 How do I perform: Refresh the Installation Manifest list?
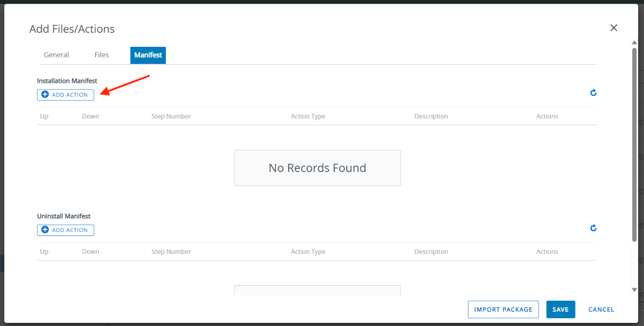pyautogui.click(x=593, y=93)
